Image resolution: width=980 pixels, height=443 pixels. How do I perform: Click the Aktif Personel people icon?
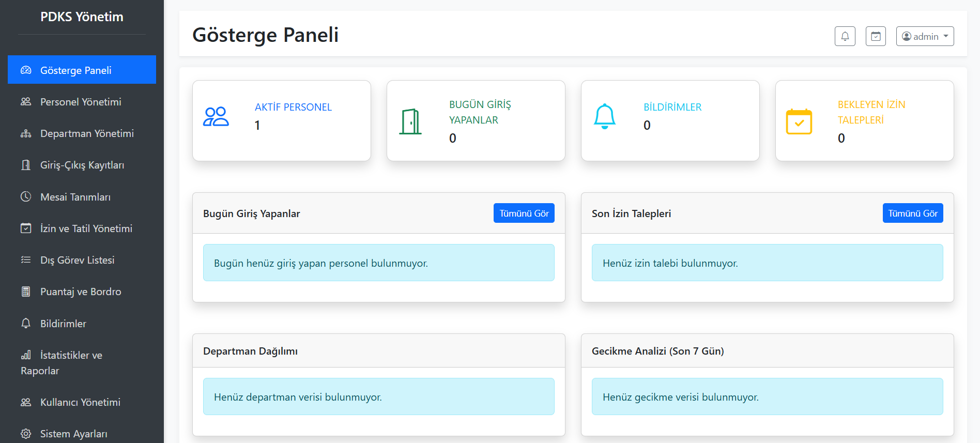pos(216,117)
